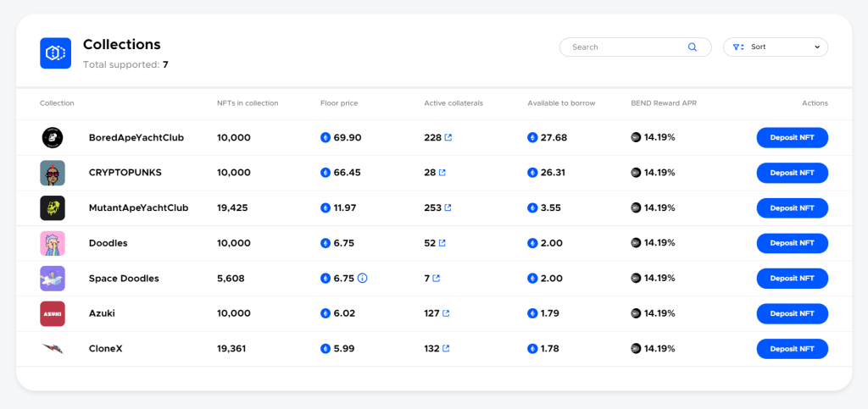
Task: Click ETH icon beside 3.55 available to borrow
Action: click(532, 207)
